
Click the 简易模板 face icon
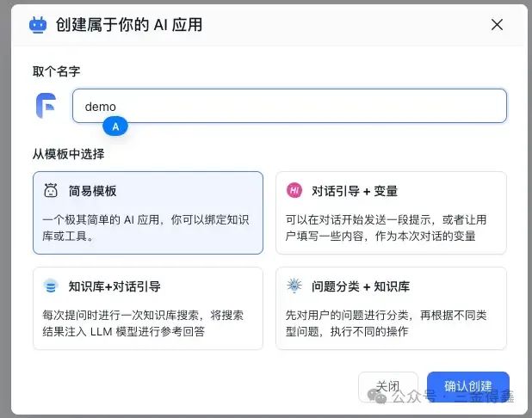pyautogui.click(x=51, y=191)
